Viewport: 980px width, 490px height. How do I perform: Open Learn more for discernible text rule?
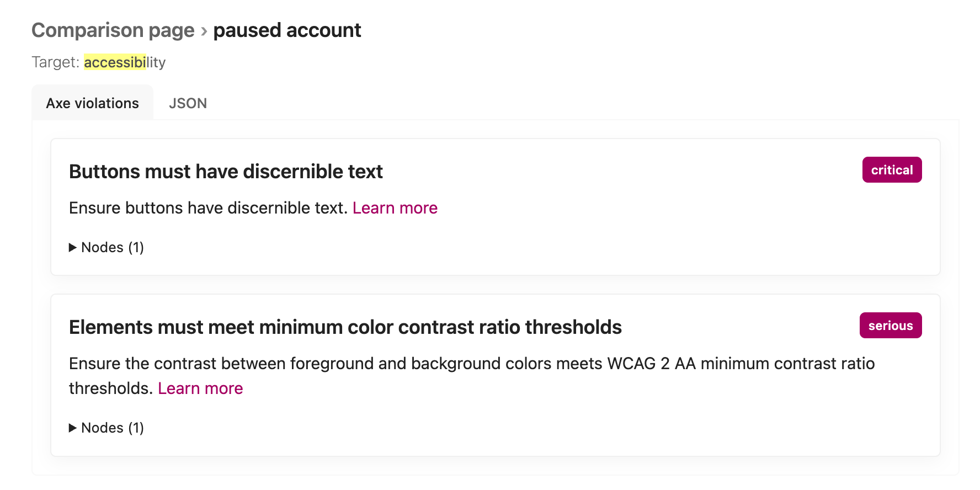tap(395, 208)
